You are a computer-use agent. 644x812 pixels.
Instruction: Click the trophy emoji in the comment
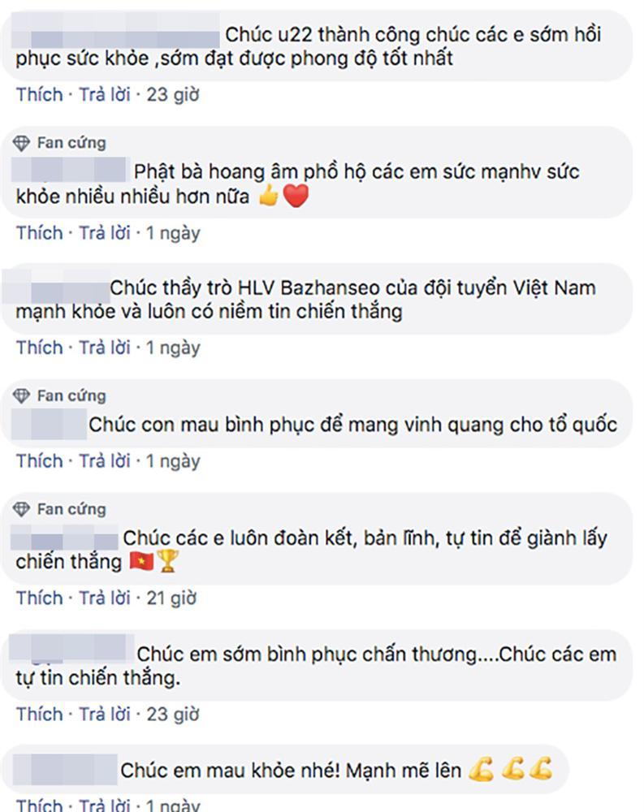(169, 560)
